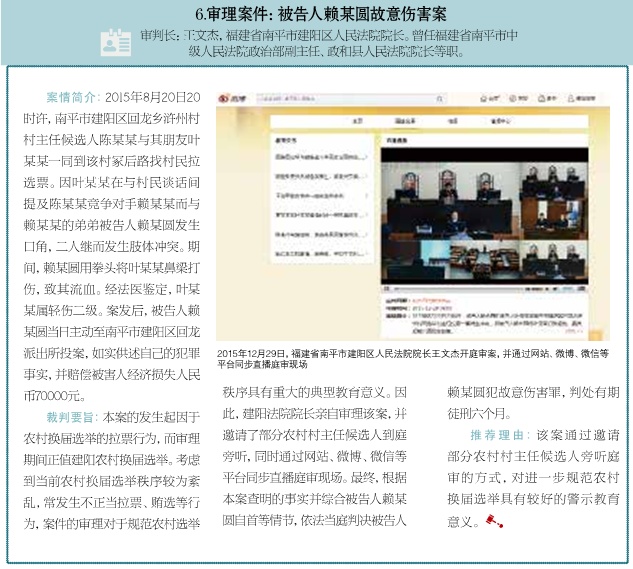Click the photo caption starting 2015年12月29日
Viewport: 633px width, 569px height.
(413, 359)
